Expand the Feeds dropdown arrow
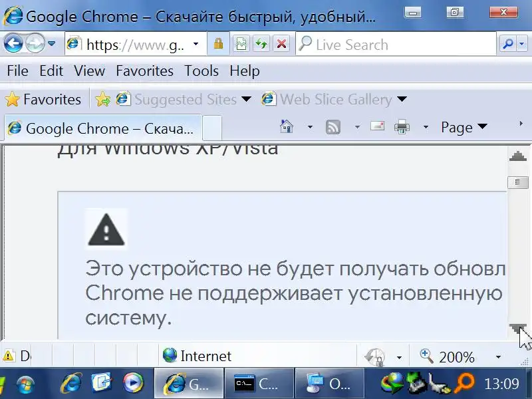Viewport: 532px width, 399px height. 357,127
